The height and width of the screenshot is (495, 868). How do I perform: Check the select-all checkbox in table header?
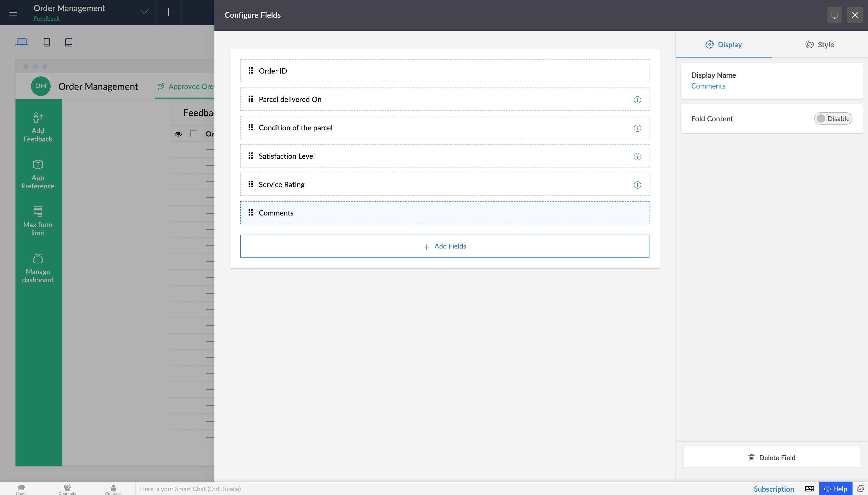tap(193, 134)
